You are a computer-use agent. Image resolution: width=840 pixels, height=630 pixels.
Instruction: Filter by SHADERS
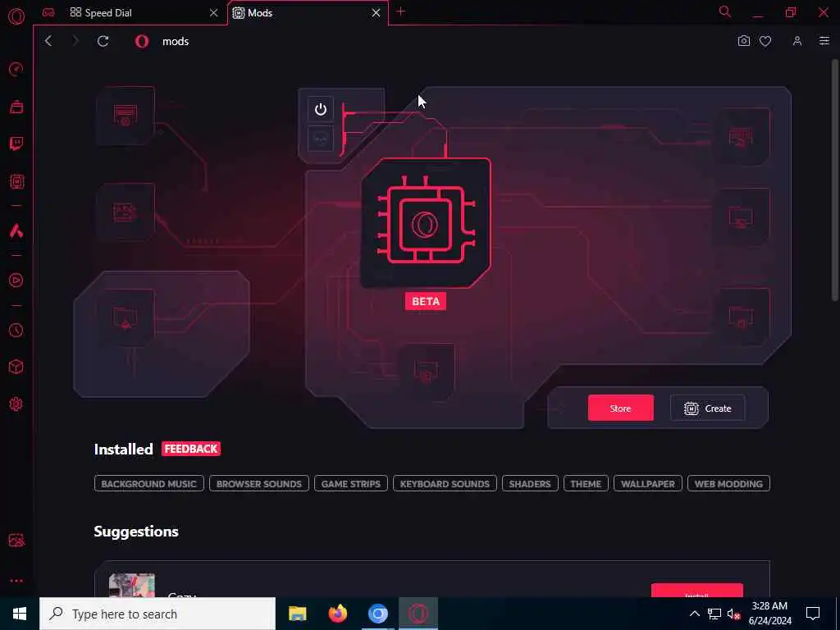(530, 484)
